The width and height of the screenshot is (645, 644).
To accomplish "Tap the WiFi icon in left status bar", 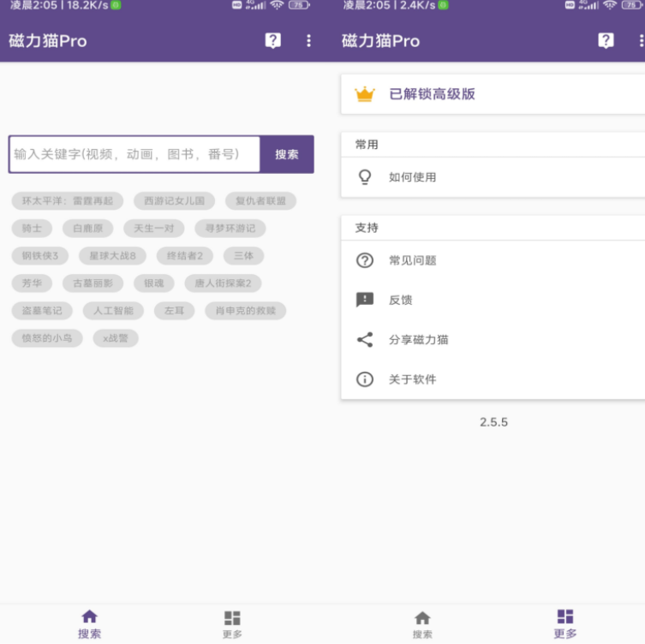I will [277, 5].
